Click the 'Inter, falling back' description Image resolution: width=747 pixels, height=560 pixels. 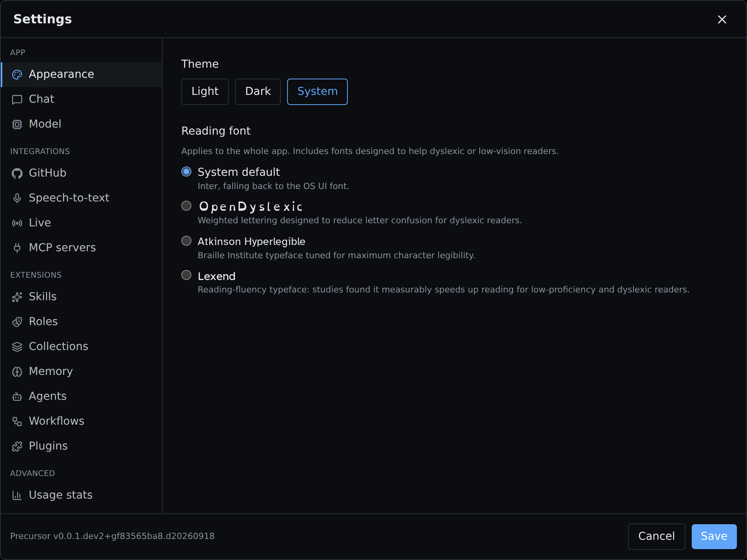(274, 186)
